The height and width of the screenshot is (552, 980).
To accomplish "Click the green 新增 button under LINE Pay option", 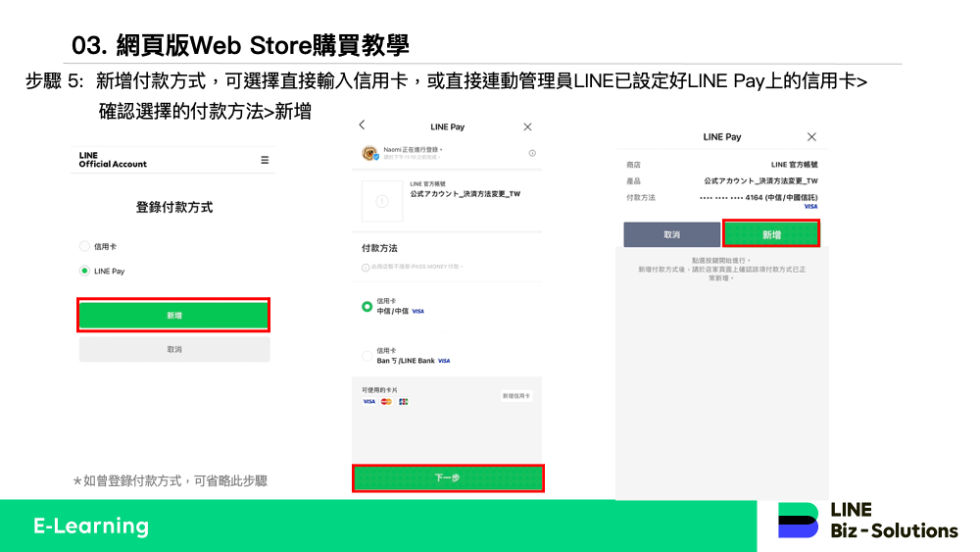I will (173, 315).
